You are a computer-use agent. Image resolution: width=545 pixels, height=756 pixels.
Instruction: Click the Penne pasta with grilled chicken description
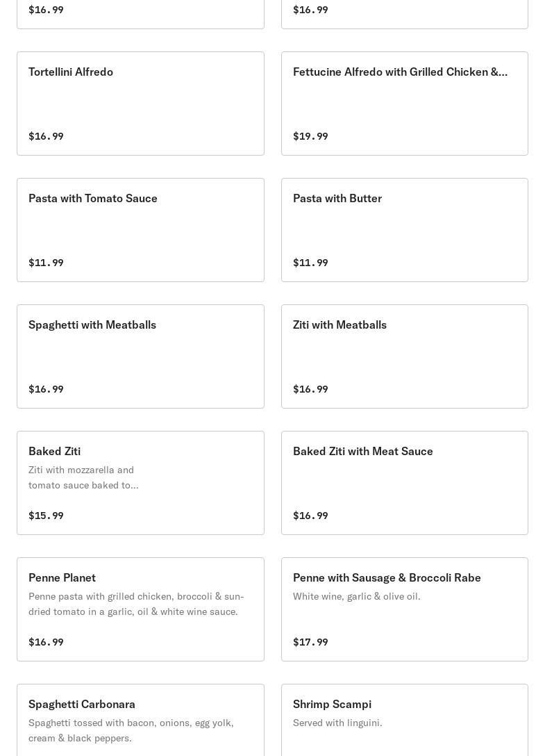[x=136, y=604]
